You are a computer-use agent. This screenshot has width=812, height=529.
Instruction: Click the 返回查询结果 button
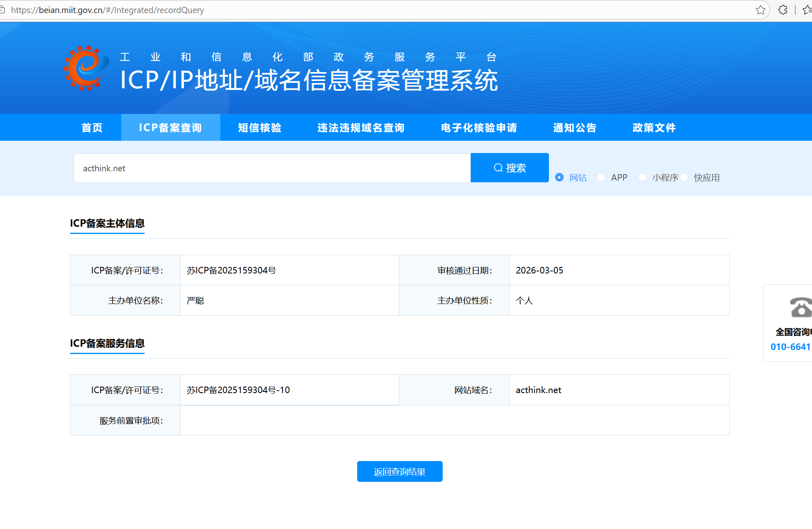pyautogui.click(x=399, y=472)
